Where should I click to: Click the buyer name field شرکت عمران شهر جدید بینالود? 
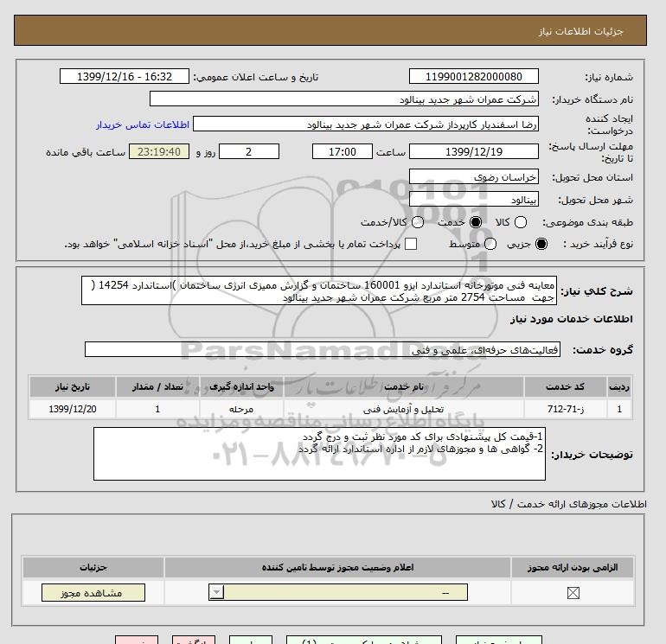tap(344, 99)
